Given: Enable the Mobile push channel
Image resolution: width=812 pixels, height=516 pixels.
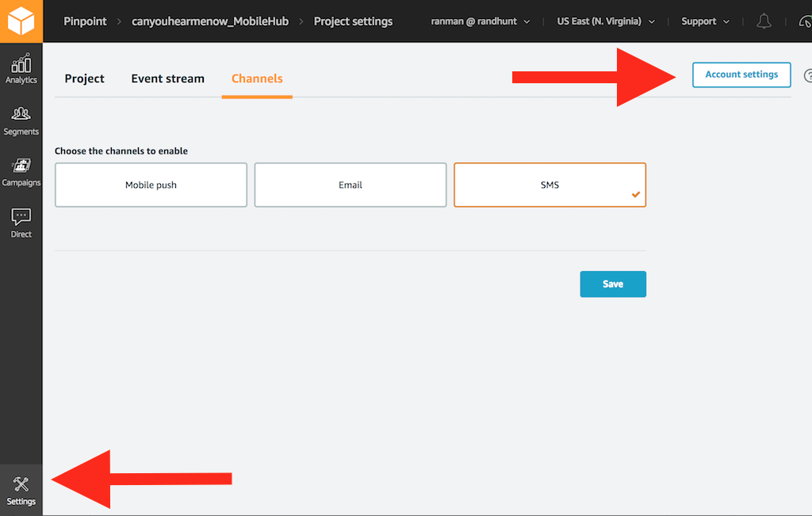Looking at the screenshot, I should click(x=151, y=185).
